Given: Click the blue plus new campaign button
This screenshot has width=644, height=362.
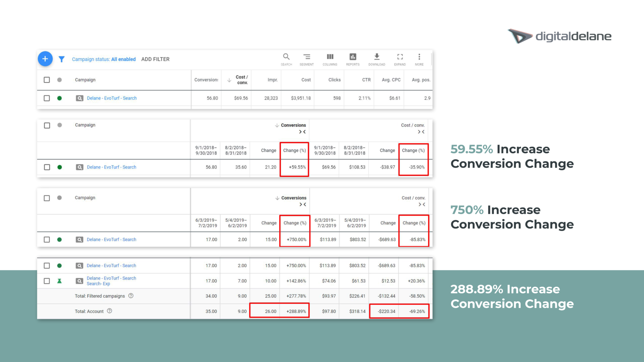Looking at the screenshot, I should tap(45, 59).
